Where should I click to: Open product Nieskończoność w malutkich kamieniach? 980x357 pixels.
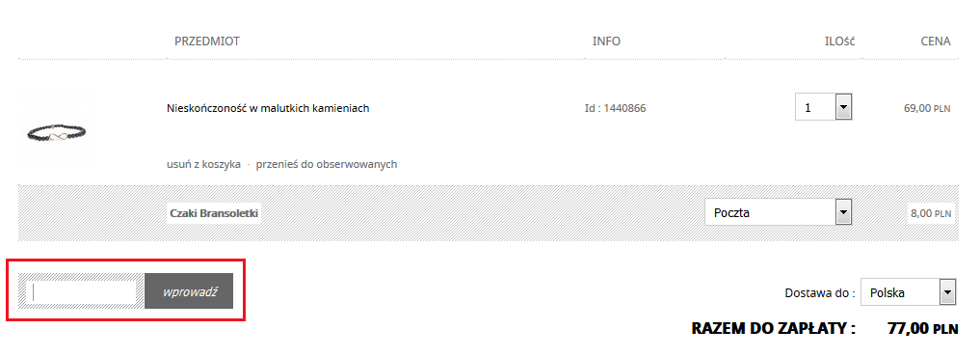click(x=268, y=108)
